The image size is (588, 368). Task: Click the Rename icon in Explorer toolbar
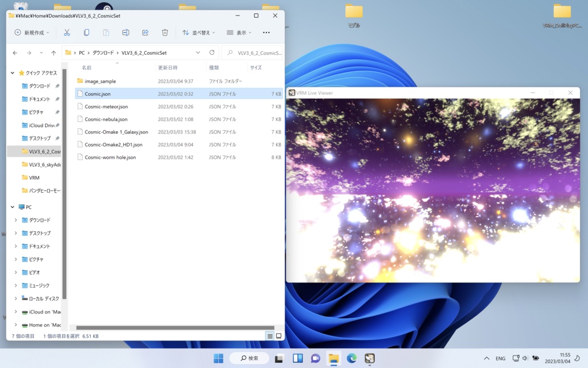click(x=126, y=33)
